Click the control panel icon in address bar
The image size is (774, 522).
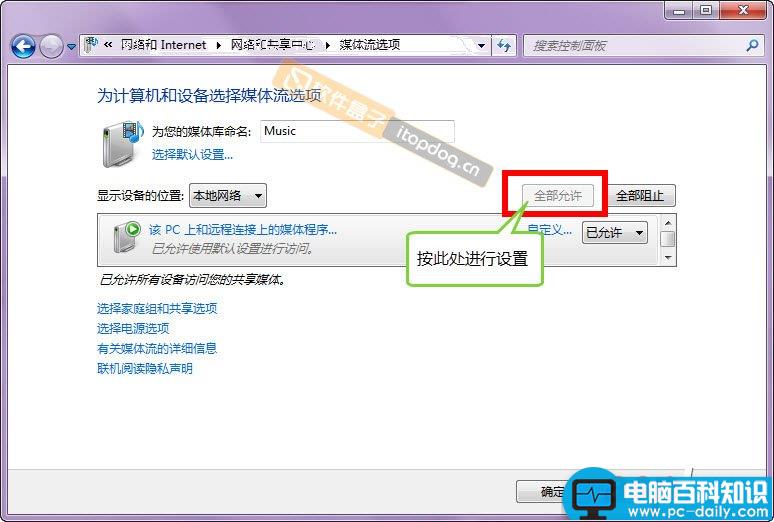[92, 45]
